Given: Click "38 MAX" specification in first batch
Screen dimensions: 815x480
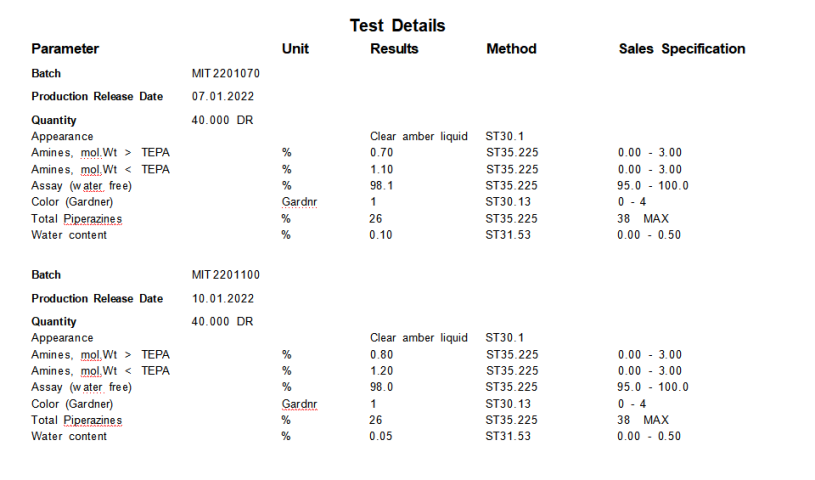Looking at the screenshot, I should pyautogui.click(x=642, y=218).
